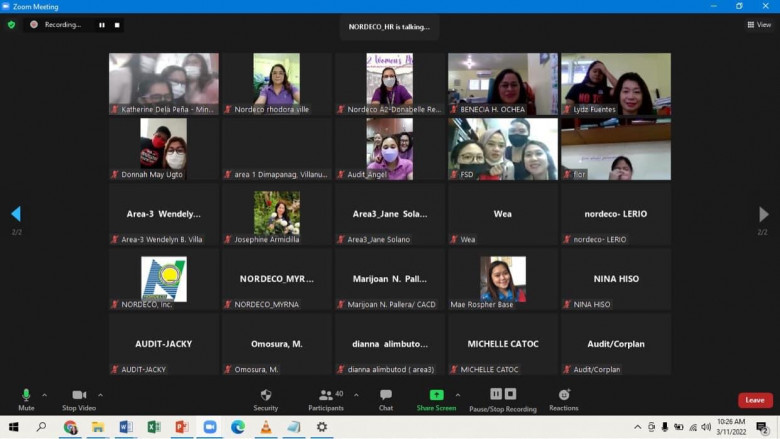Open the Chat panel
This screenshot has height=439, width=780.
tap(386, 399)
